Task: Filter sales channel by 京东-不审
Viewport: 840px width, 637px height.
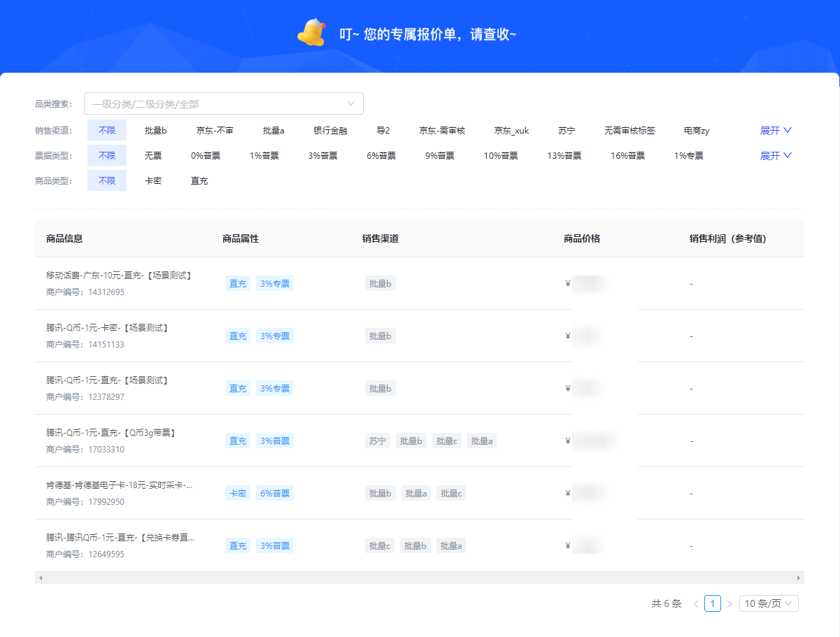Action: (x=215, y=131)
